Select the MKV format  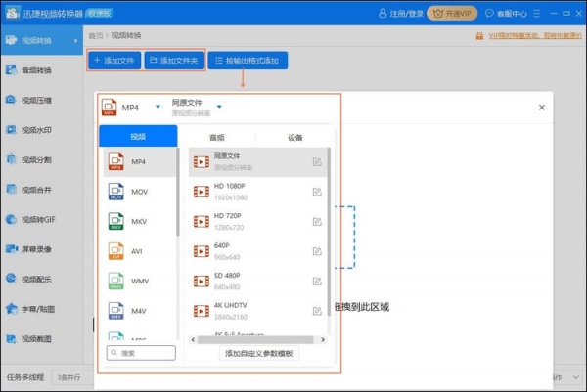pyautogui.click(x=139, y=222)
